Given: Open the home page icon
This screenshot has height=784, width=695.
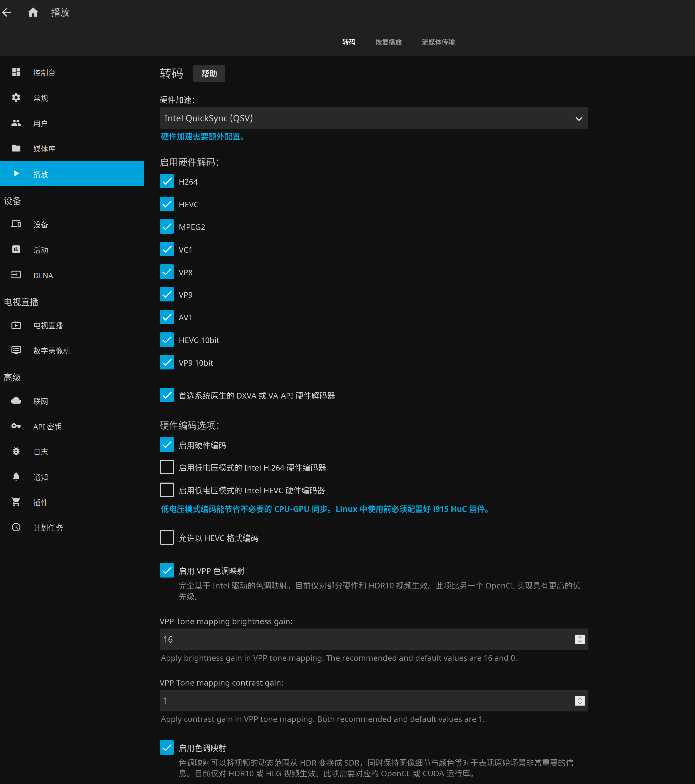Looking at the screenshot, I should (x=33, y=12).
